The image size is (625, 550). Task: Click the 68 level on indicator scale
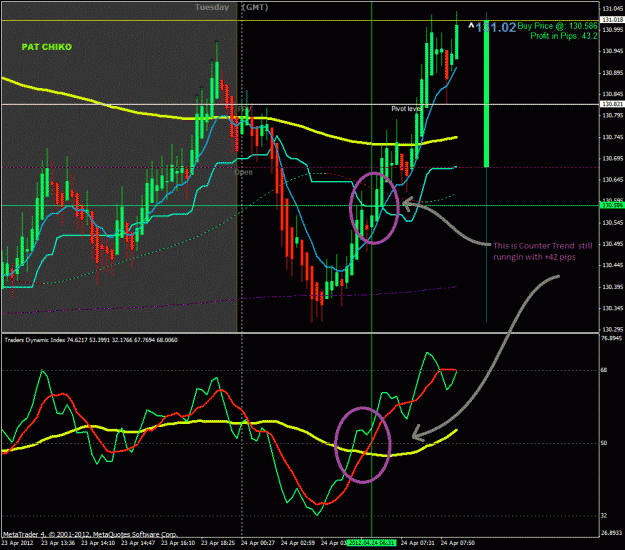coord(604,370)
